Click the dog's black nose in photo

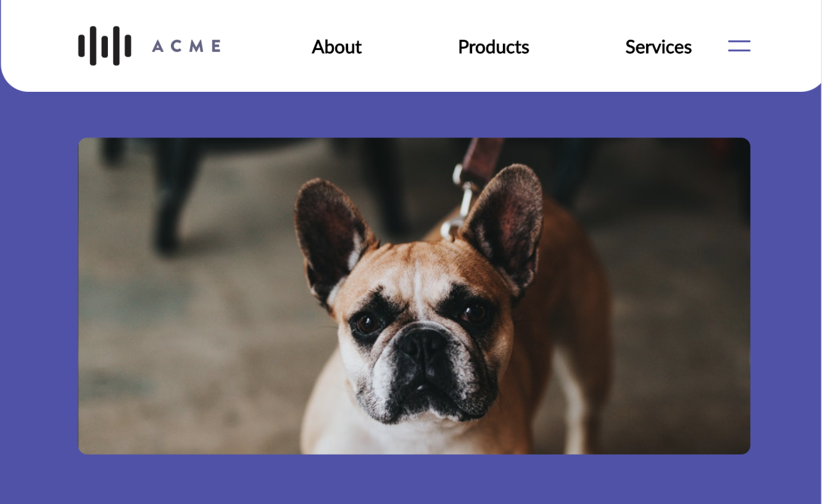tap(423, 342)
